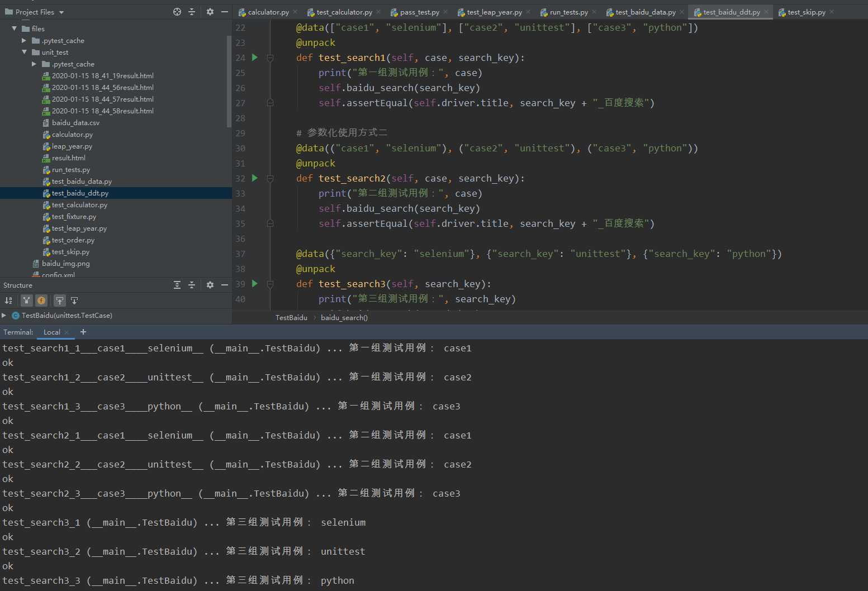Click TestBaidu breadcrumb below editor
Viewport: 868px width, 591px height.
[x=291, y=317]
